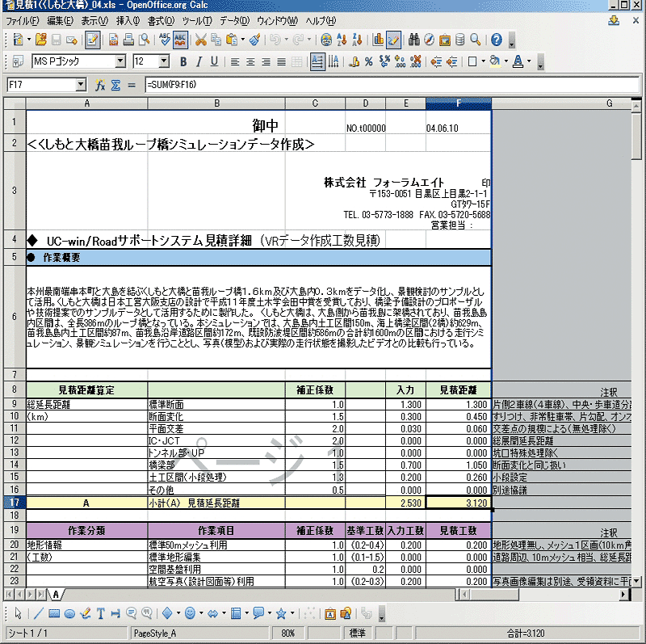Screen dimensions: 646x644
Task: Toggle Edit File mode icon
Action: (92, 40)
